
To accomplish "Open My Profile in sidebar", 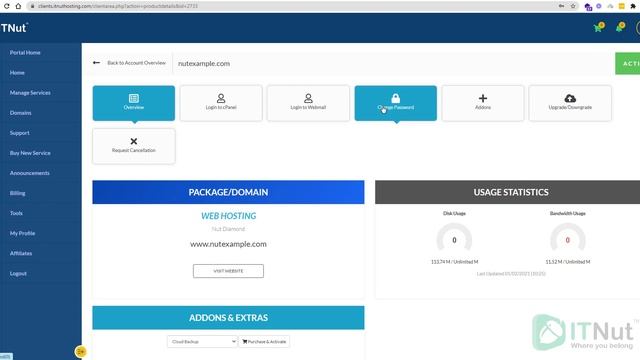I will coord(22,233).
